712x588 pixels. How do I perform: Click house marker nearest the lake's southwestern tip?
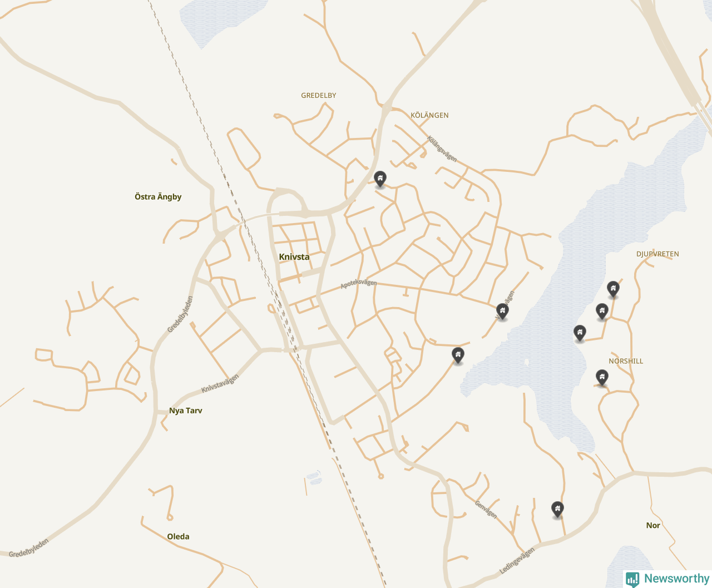pyautogui.click(x=458, y=354)
